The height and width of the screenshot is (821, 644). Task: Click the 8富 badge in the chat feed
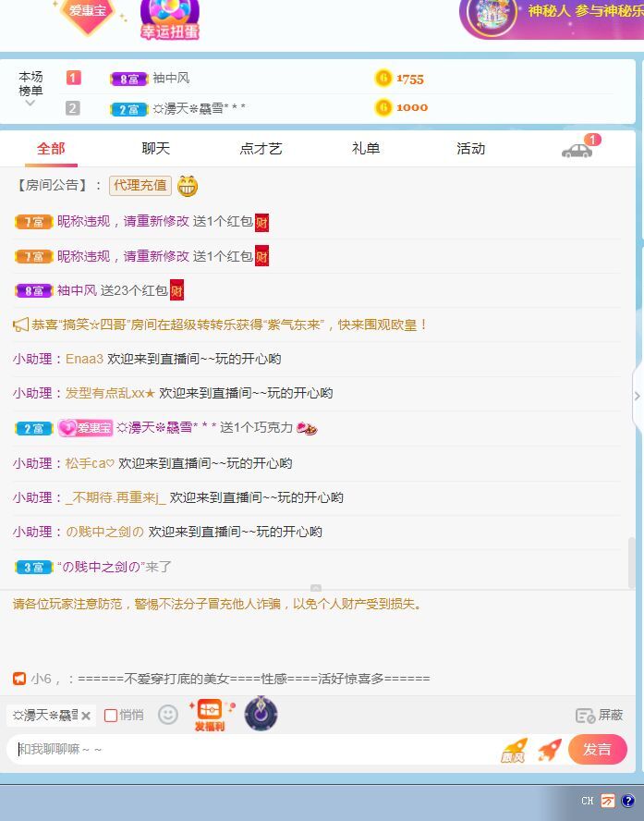33,291
